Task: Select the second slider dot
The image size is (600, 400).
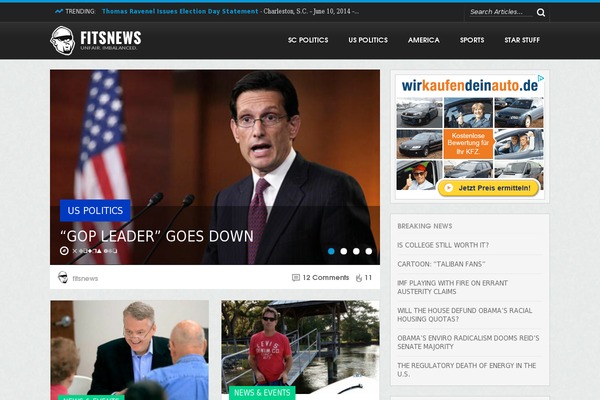Action: [344, 251]
